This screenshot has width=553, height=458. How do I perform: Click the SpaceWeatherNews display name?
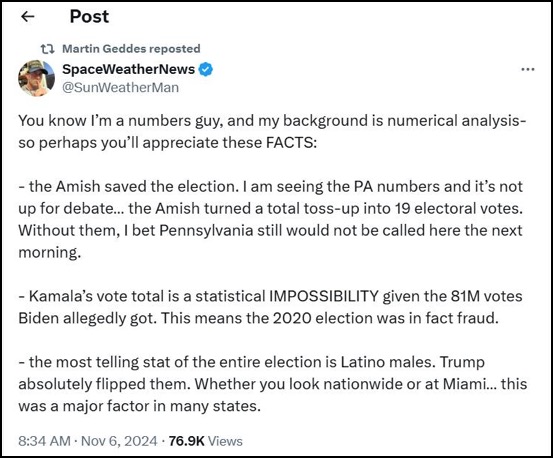(x=128, y=69)
